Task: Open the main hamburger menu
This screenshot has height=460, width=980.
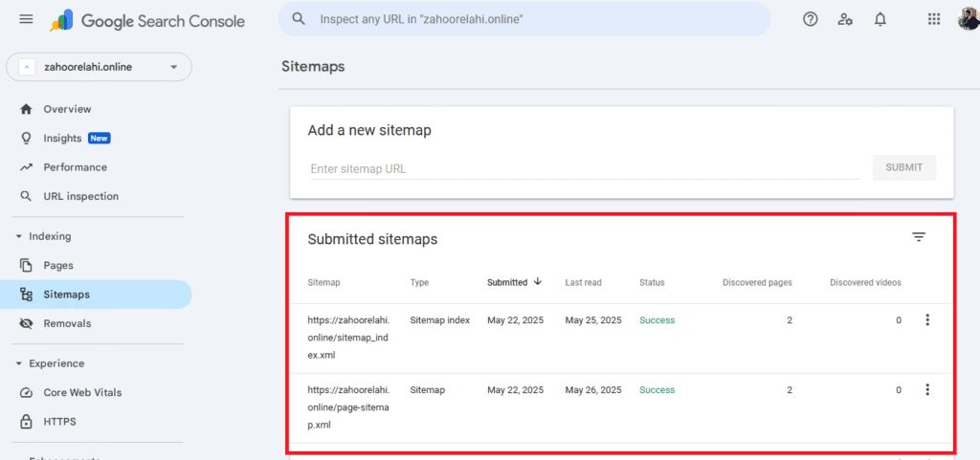Action: click(26, 19)
